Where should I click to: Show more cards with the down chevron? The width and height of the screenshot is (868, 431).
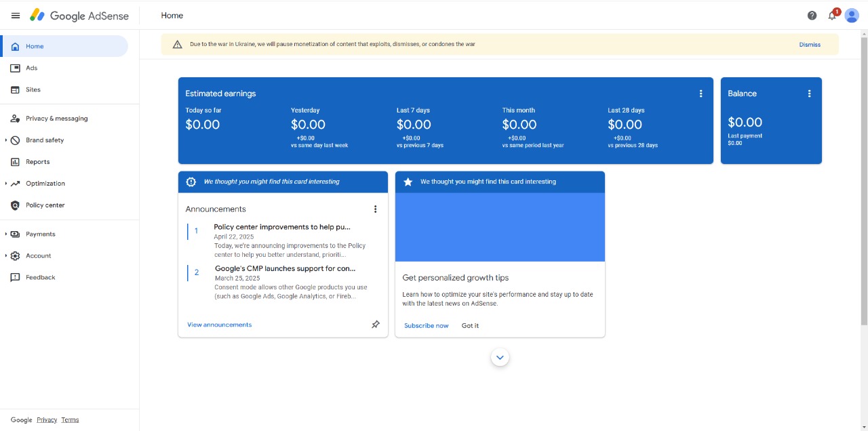(500, 357)
